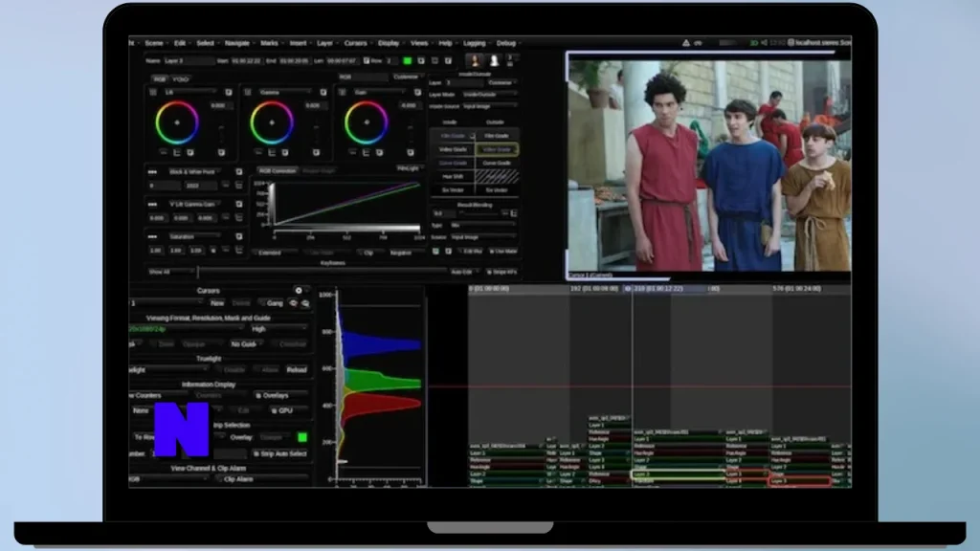980x551 pixels.
Task: Click the second eye icon in Cursors row
Action: (305, 303)
